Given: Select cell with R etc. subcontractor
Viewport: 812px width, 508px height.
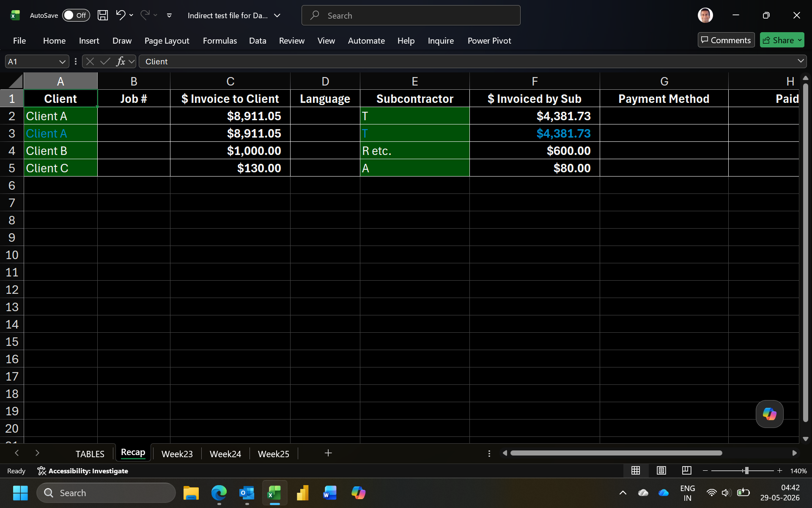Looking at the screenshot, I should pyautogui.click(x=414, y=151).
